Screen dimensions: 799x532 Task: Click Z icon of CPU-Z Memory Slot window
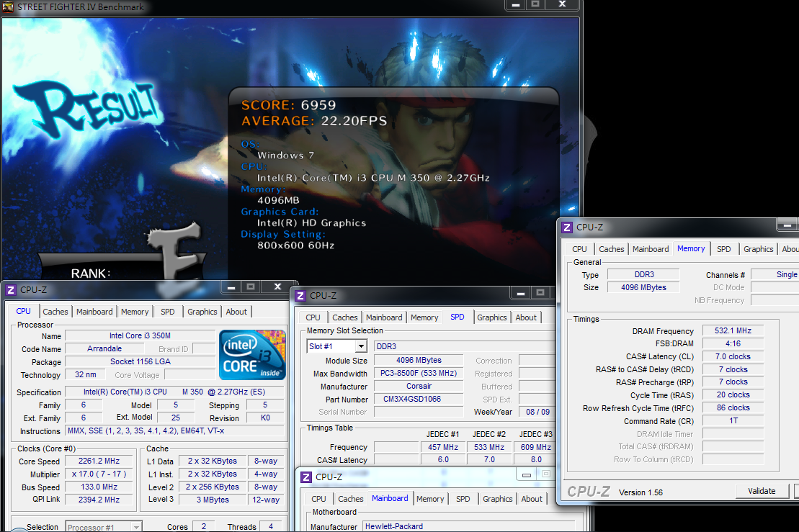300,296
